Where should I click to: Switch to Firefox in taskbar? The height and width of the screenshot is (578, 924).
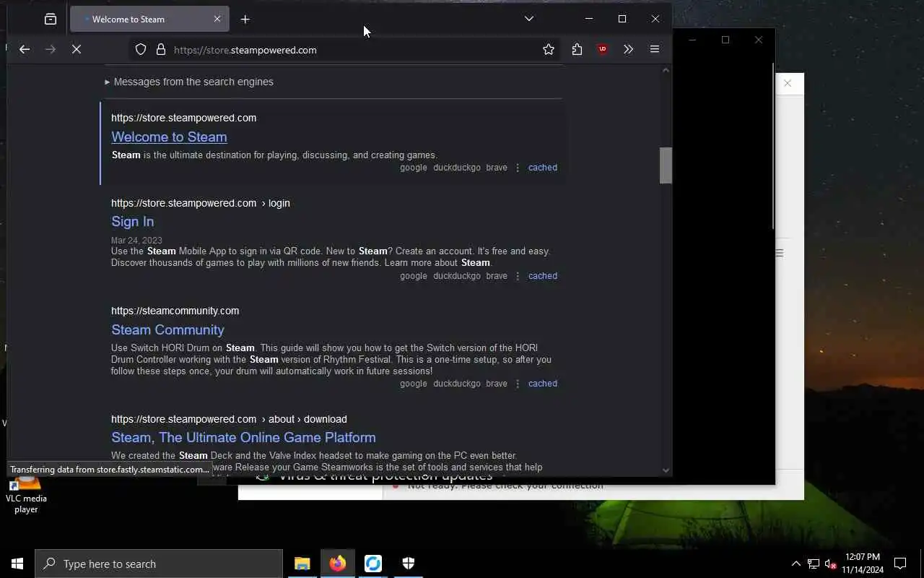(x=338, y=564)
